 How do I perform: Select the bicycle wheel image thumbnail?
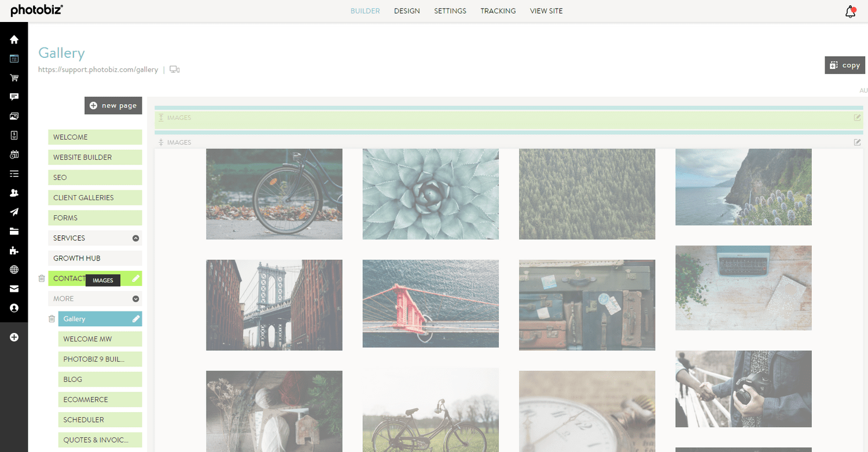coord(274,194)
